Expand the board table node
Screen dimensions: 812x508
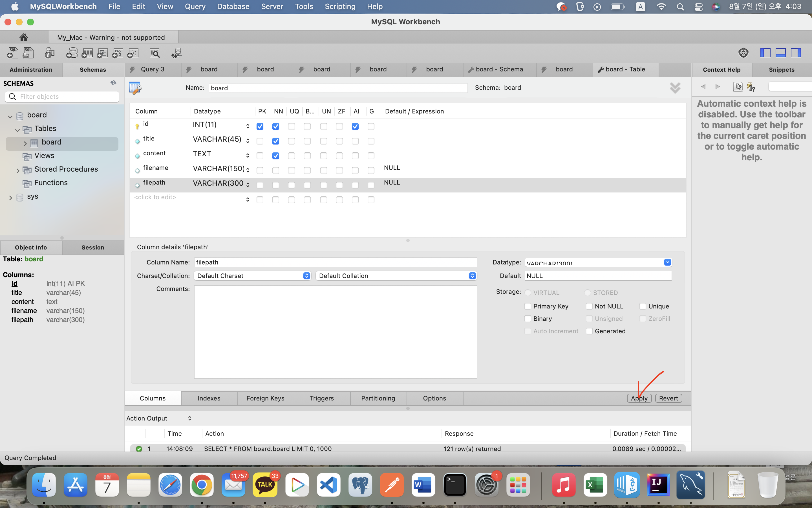pos(25,143)
